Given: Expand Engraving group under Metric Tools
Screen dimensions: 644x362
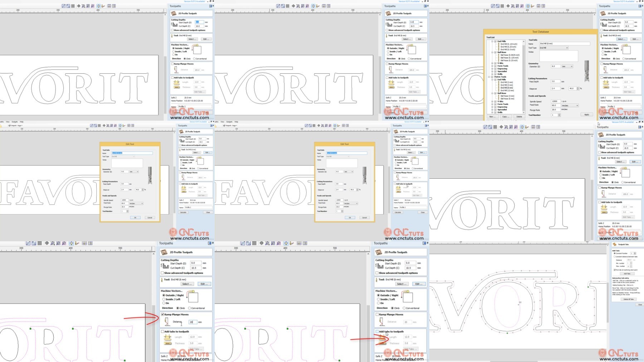Looking at the screenshot, I should click(492, 107).
